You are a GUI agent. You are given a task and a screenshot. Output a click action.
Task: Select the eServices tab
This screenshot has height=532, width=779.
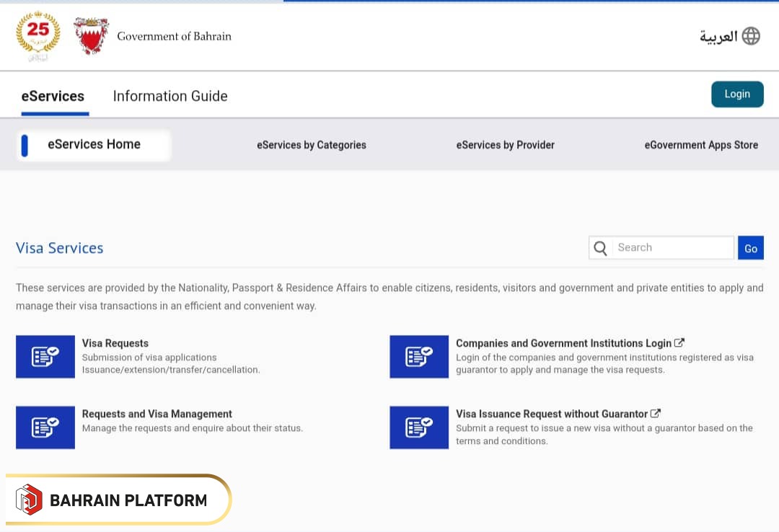[53, 96]
